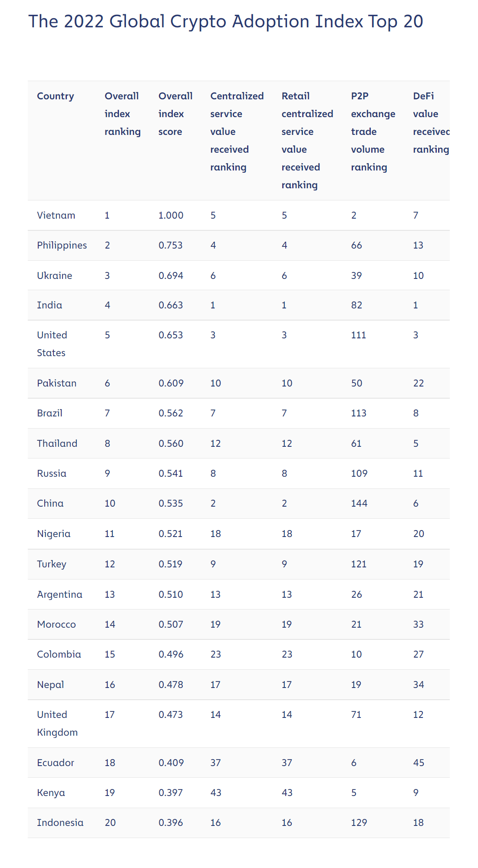Viewport: 478px width, 868px height.
Task: Select the Overall index ranking header
Action: (x=122, y=114)
